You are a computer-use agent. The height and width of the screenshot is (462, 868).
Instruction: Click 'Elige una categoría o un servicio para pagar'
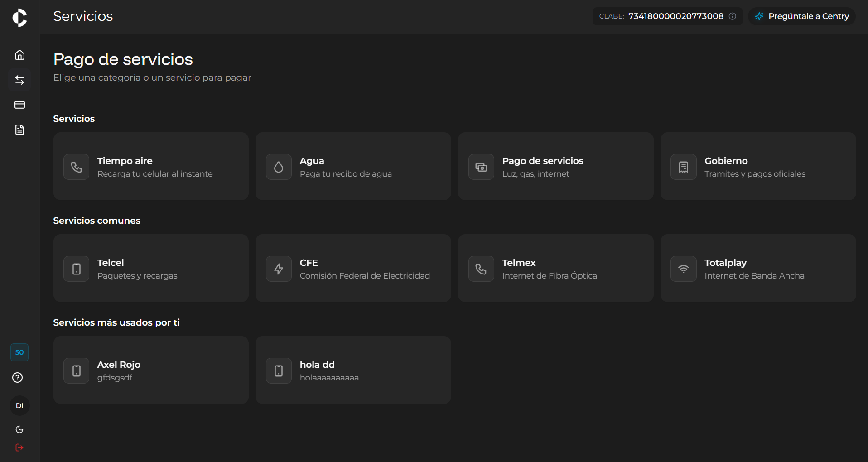(x=152, y=77)
